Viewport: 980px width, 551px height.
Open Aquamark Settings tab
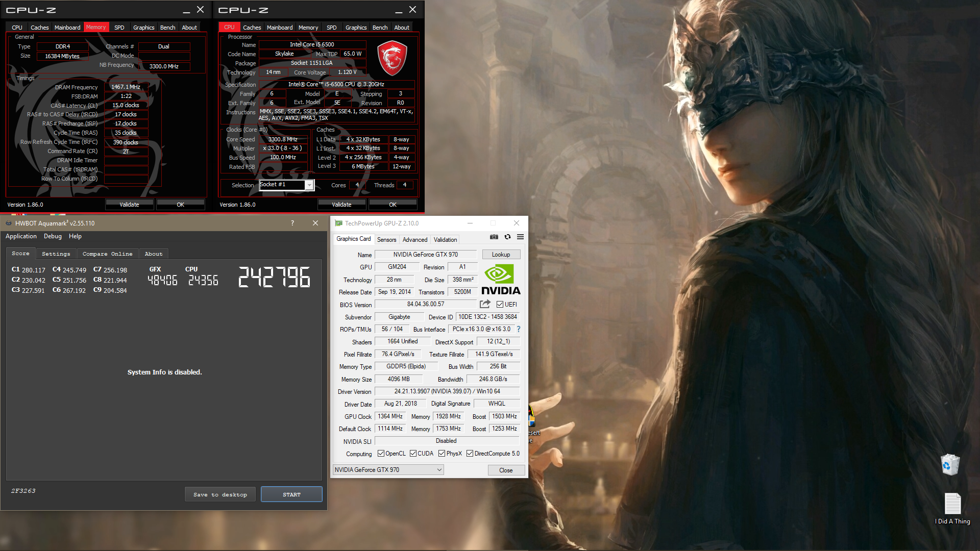point(56,254)
